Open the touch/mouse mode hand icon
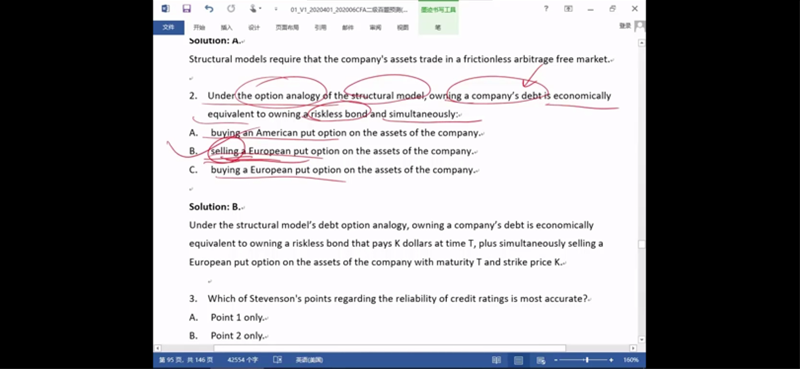 (253, 9)
